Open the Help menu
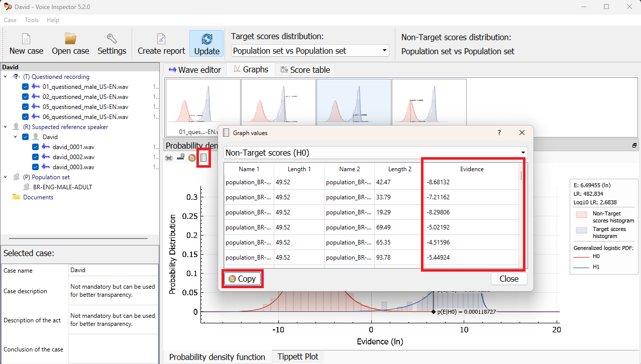The height and width of the screenshot is (364, 641). 53,20
